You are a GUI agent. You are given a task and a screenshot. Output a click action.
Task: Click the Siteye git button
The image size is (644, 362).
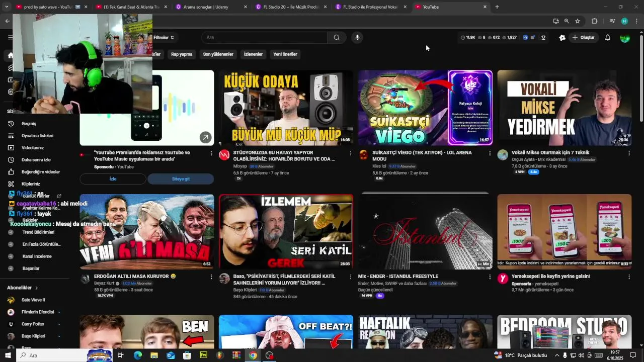point(181,179)
